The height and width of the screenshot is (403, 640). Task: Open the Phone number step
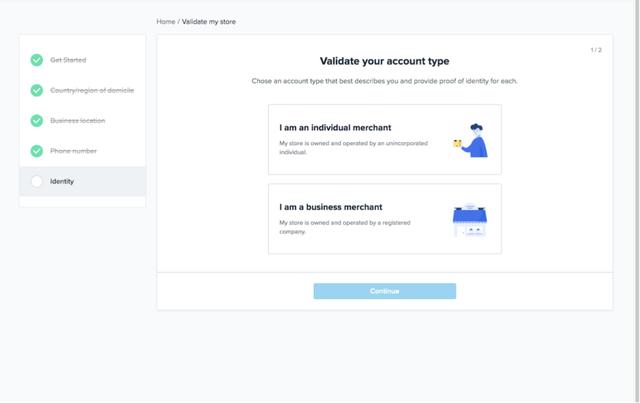[x=82, y=151]
